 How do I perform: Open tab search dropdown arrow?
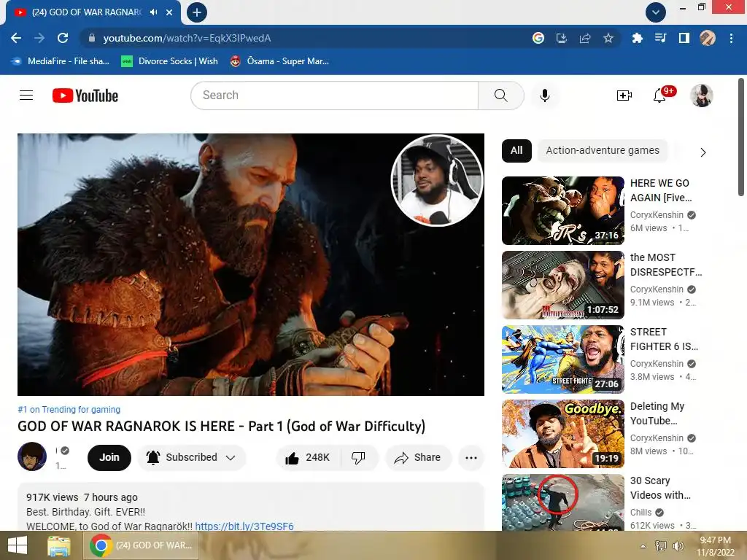[x=656, y=12]
